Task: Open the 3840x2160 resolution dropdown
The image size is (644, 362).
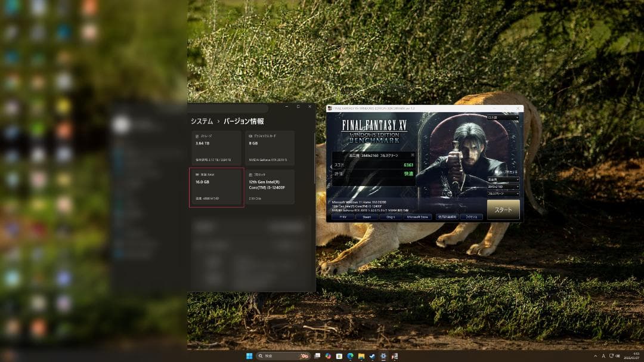Action: [503, 187]
